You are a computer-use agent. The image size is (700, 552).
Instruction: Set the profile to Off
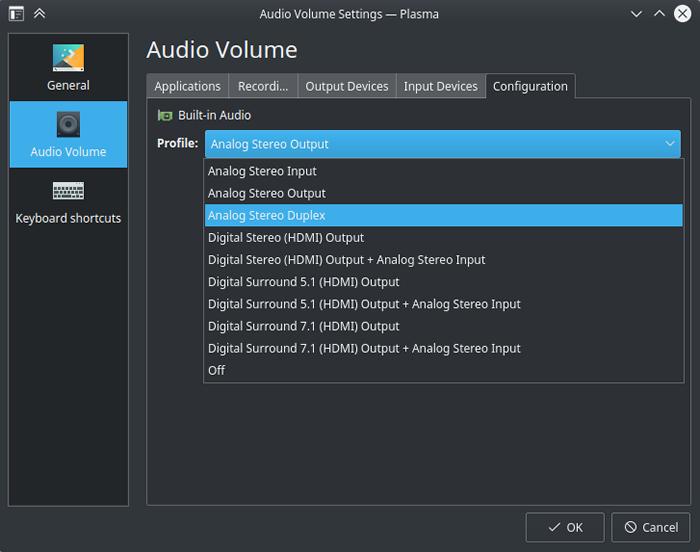pos(443,370)
